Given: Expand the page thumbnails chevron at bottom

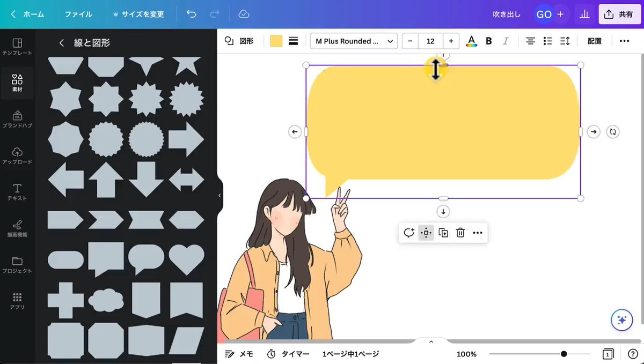Looking at the screenshot, I should click(x=430, y=341).
